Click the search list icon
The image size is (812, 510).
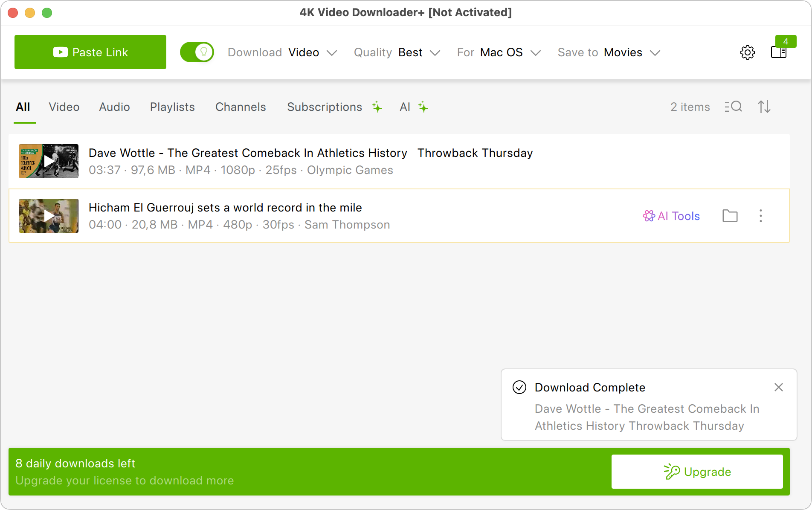click(733, 107)
